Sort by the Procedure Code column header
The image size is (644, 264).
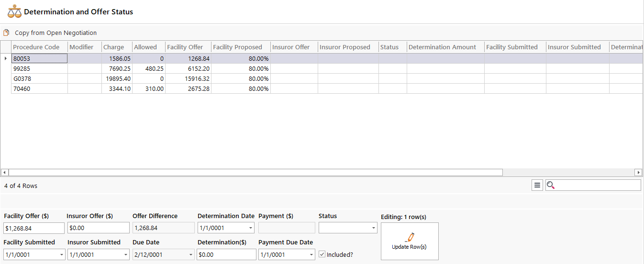coord(36,47)
